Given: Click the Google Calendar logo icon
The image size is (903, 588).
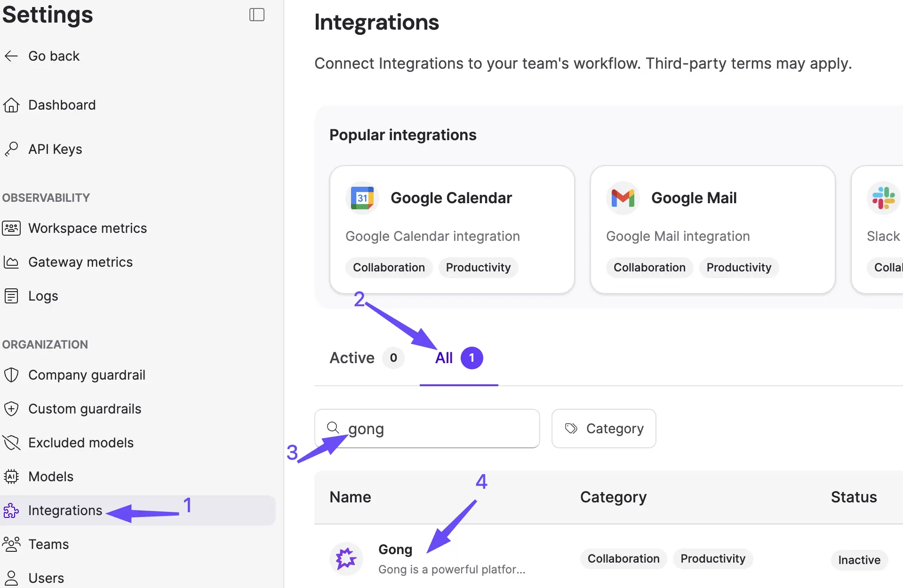Looking at the screenshot, I should point(362,198).
